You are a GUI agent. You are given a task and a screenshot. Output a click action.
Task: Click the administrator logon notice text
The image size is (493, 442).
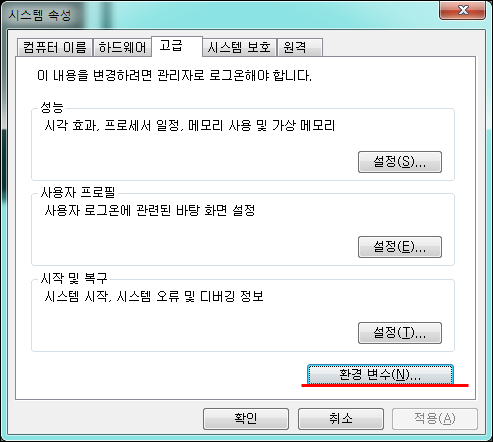(x=174, y=76)
